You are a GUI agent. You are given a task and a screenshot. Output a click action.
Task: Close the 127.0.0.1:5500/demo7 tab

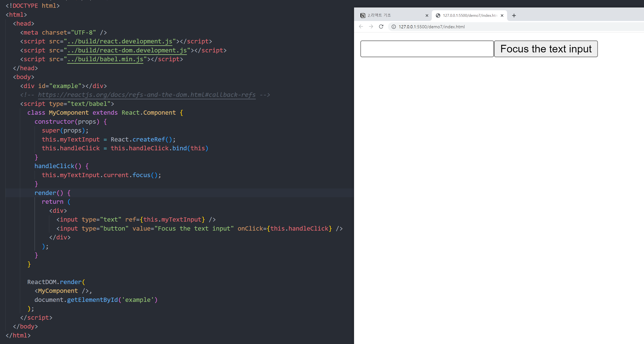pos(502,16)
